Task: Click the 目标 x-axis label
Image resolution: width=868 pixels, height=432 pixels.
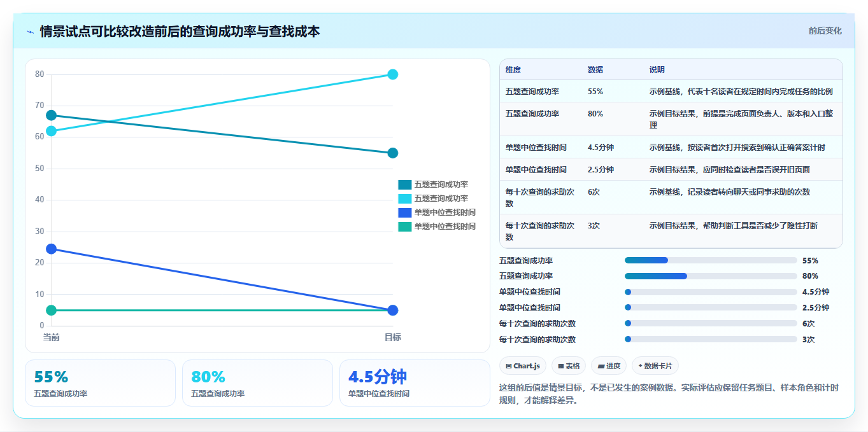Action: pyautogui.click(x=392, y=337)
